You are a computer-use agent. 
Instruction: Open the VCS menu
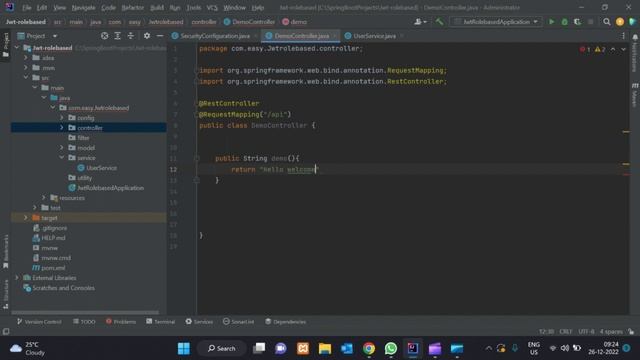212,7
